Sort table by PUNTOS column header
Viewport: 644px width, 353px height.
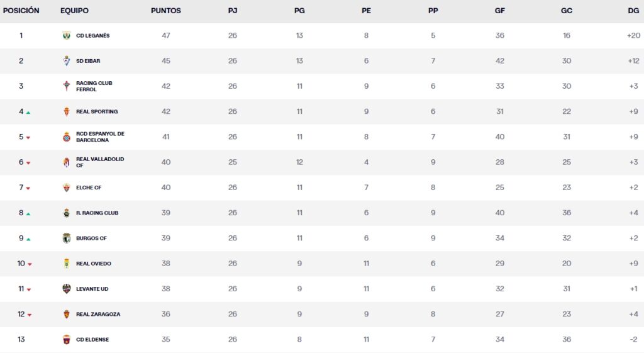166,11
